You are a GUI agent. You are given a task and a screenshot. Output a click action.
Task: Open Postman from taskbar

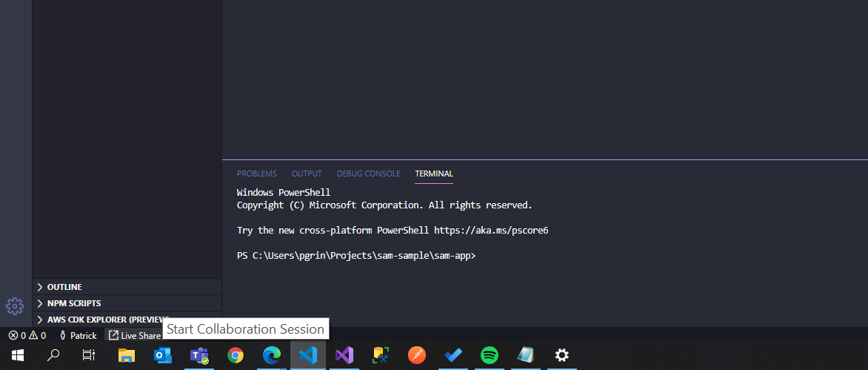417,355
